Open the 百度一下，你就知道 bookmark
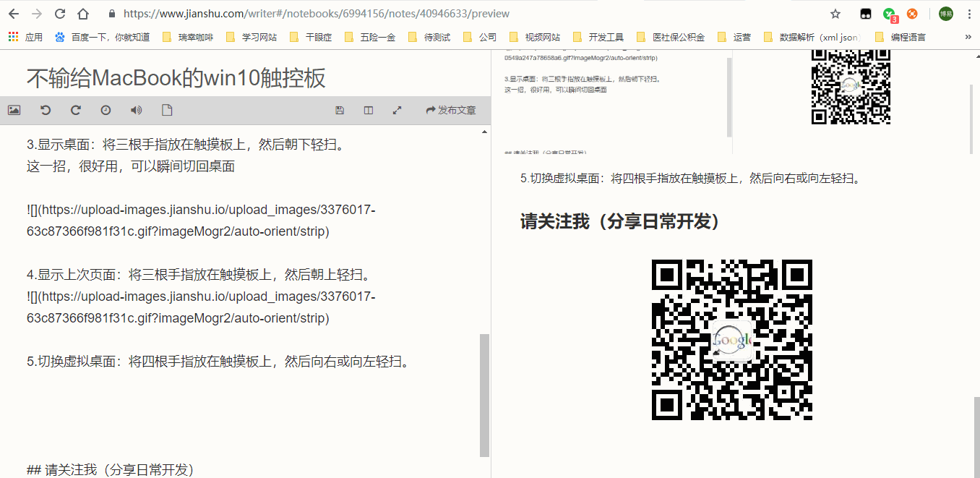Image resolution: width=980 pixels, height=478 pixels. (x=103, y=37)
